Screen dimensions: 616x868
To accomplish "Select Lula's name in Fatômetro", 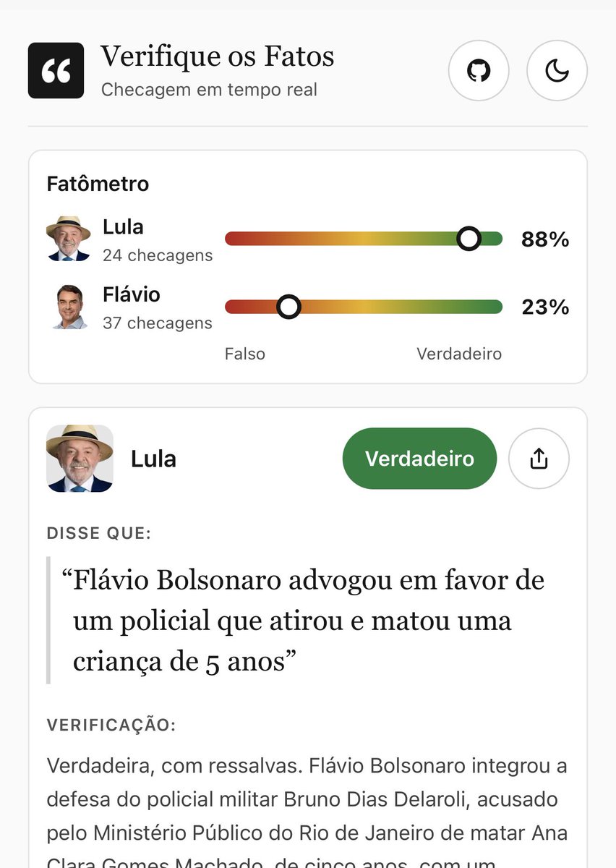I will pyautogui.click(x=123, y=227).
